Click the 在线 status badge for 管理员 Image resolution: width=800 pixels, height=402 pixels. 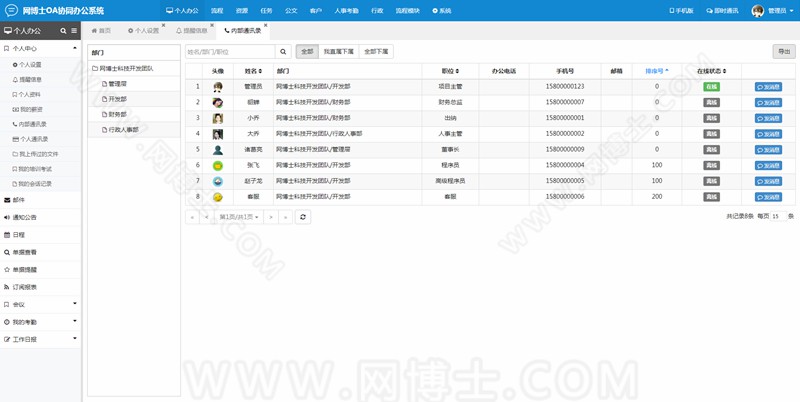[x=711, y=87]
